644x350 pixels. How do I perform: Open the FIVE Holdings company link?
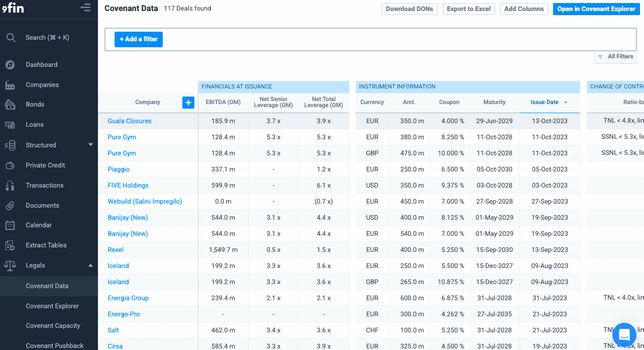point(128,186)
